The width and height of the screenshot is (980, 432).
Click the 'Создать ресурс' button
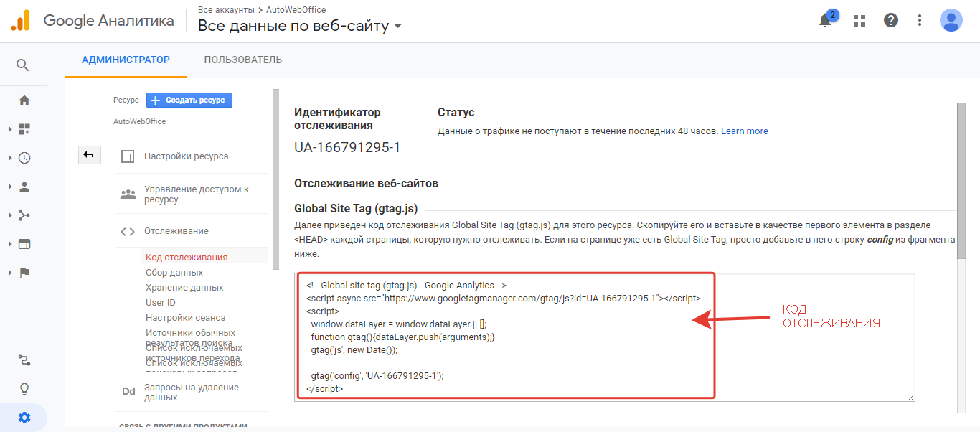click(189, 100)
